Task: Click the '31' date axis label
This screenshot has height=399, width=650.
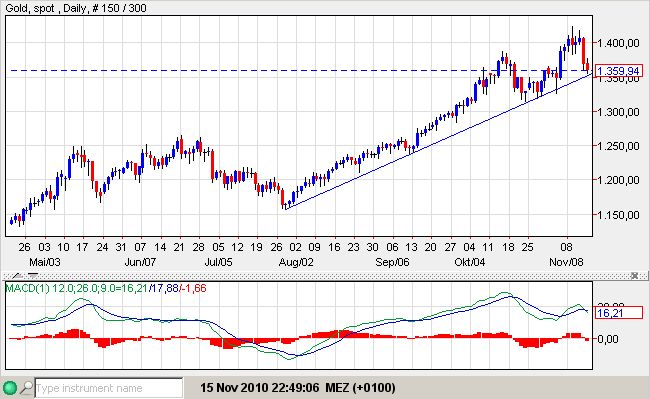Action: pos(121,247)
